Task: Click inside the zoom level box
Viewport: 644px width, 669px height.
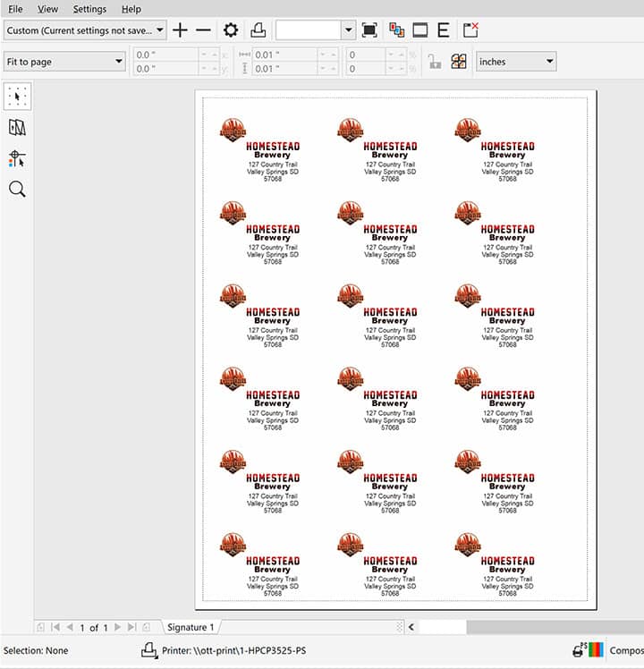Action: [308, 30]
